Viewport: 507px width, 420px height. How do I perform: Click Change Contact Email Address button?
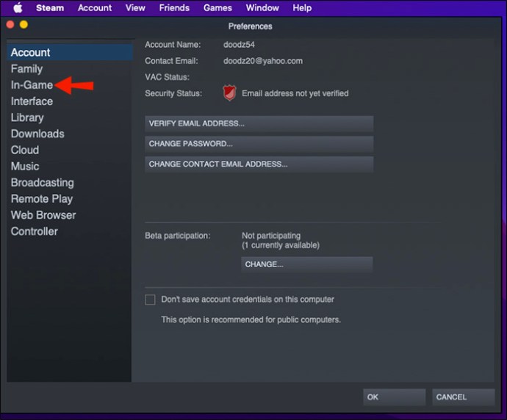(259, 164)
